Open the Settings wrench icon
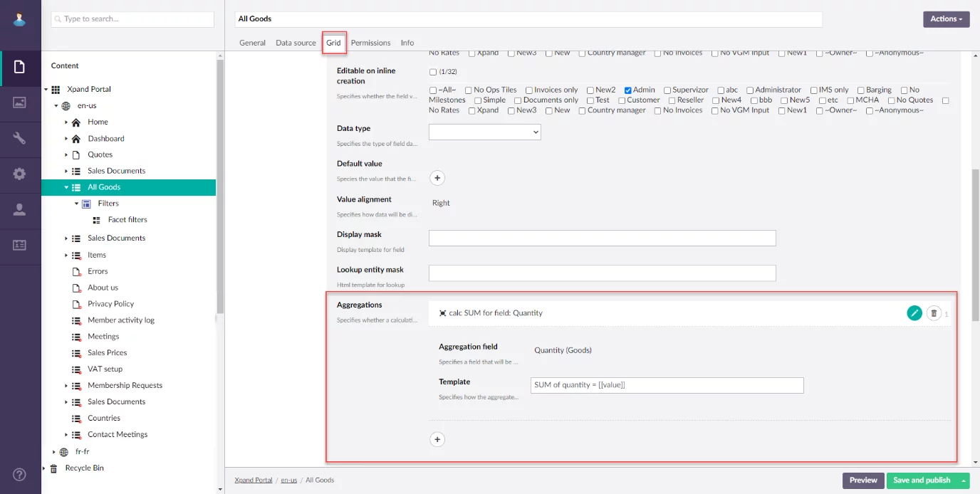Image resolution: width=980 pixels, height=494 pixels. pos(20,138)
